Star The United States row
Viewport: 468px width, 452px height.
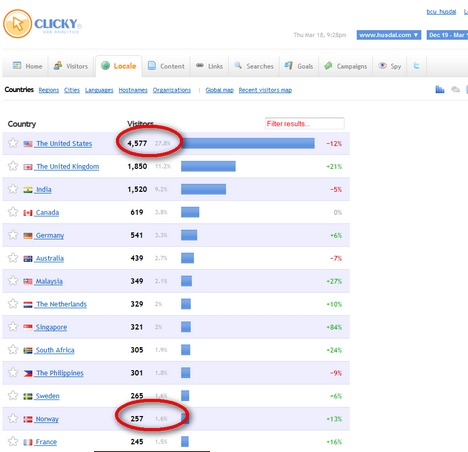pyautogui.click(x=13, y=143)
